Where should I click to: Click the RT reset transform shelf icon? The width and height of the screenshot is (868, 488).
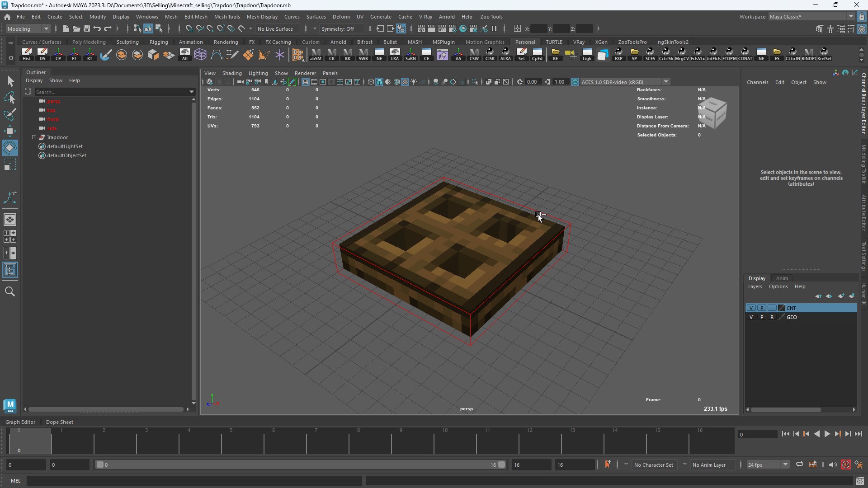(90, 54)
